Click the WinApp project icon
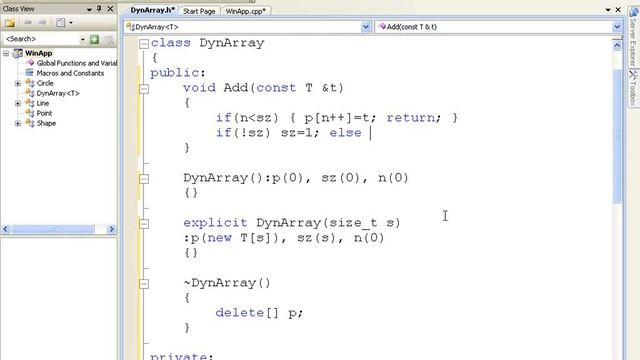 [18, 53]
